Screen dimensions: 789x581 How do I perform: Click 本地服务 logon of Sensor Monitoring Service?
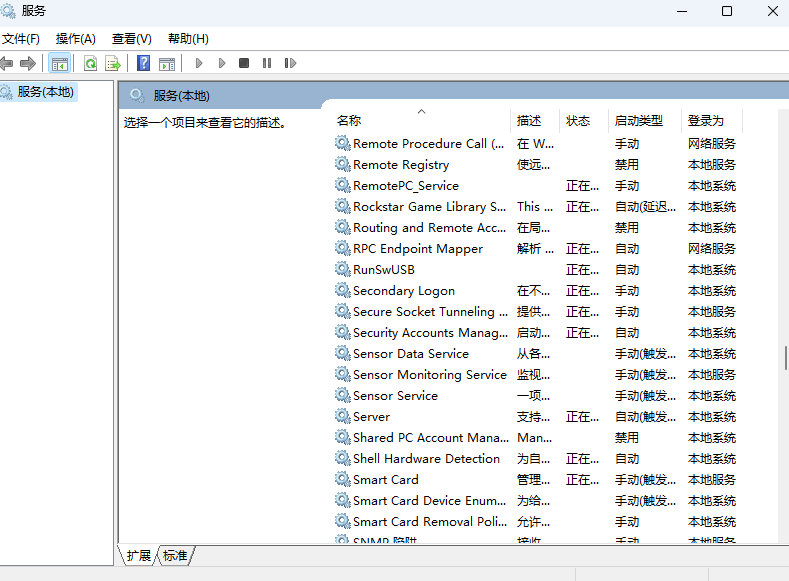pyautogui.click(x=712, y=375)
